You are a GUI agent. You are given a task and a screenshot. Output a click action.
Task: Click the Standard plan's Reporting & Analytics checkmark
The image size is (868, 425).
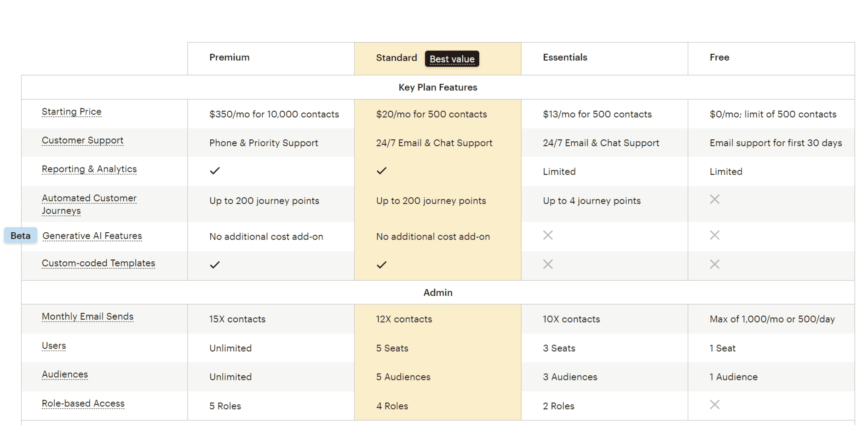pyautogui.click(x=381, y=171)
